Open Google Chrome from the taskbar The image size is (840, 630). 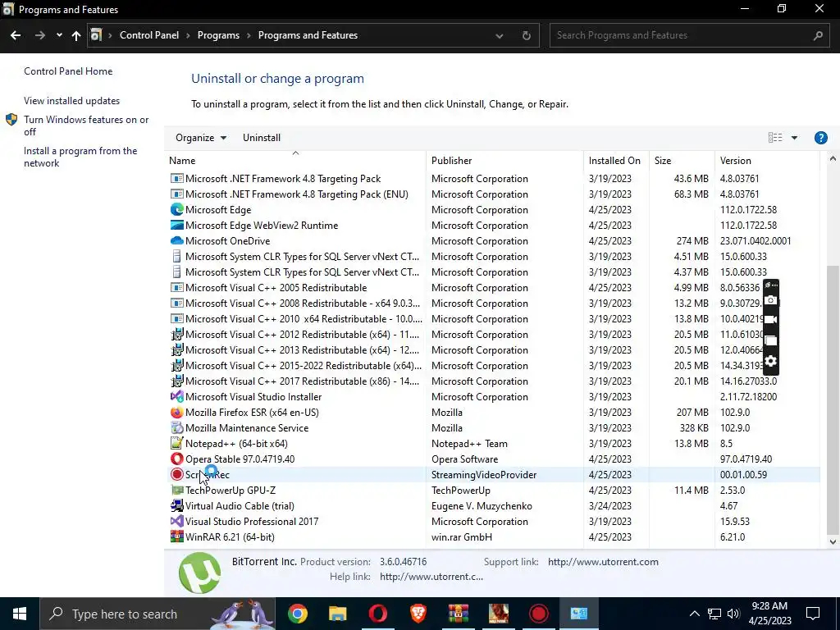click(x=297, y=614)
